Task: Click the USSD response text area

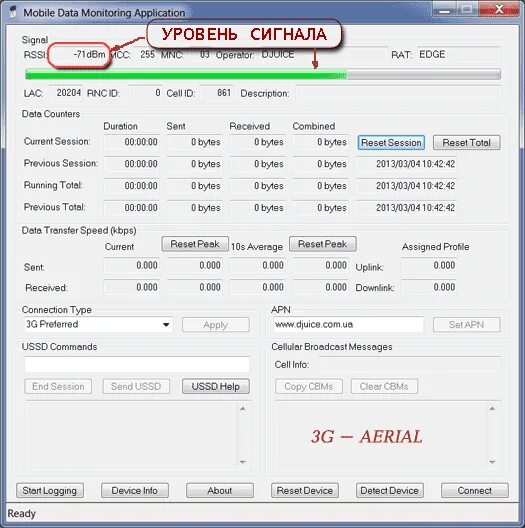Action: pos(132,436)
